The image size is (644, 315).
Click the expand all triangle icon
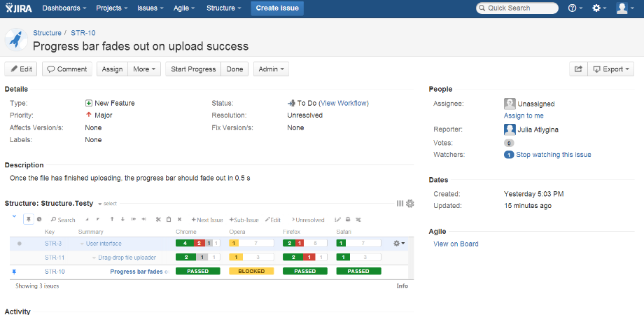coord(87,219)
